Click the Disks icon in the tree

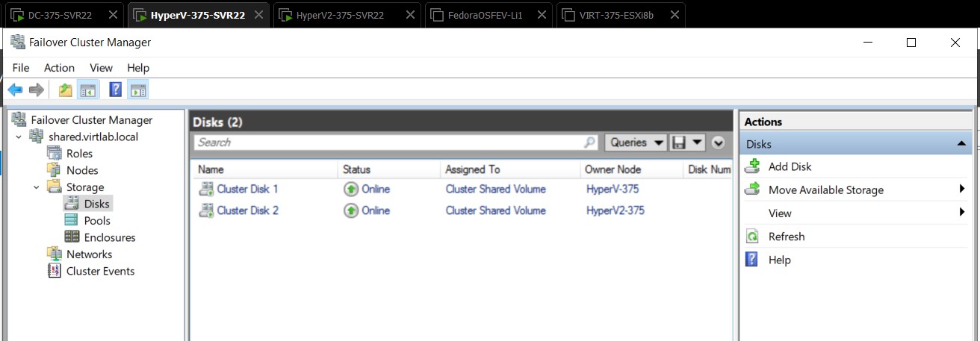coord(72,204)
